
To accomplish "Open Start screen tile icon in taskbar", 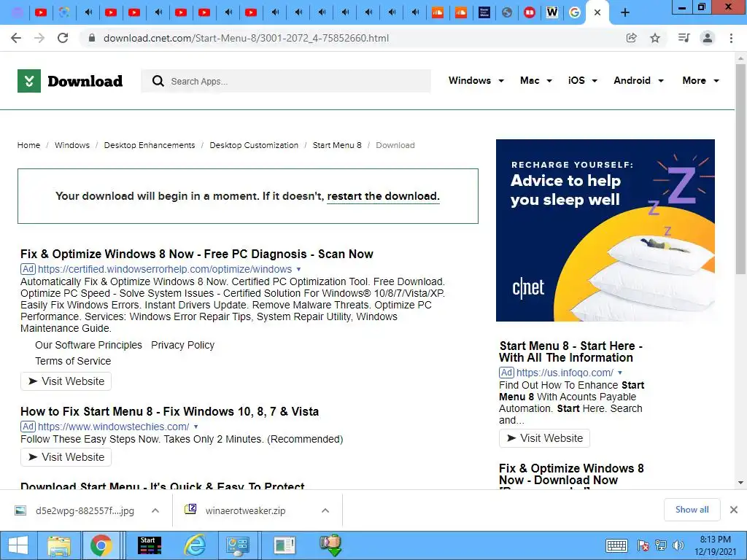I will tap(149, 545).
